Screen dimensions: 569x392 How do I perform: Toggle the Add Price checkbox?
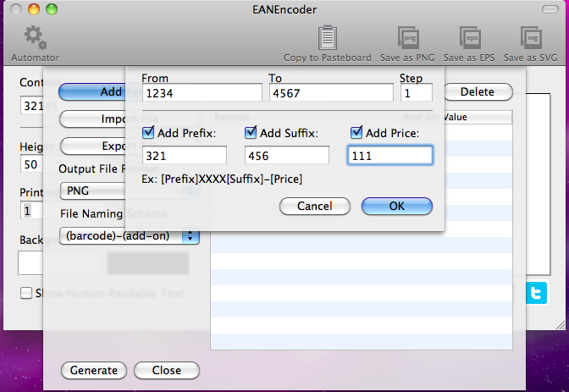[356, 132]
